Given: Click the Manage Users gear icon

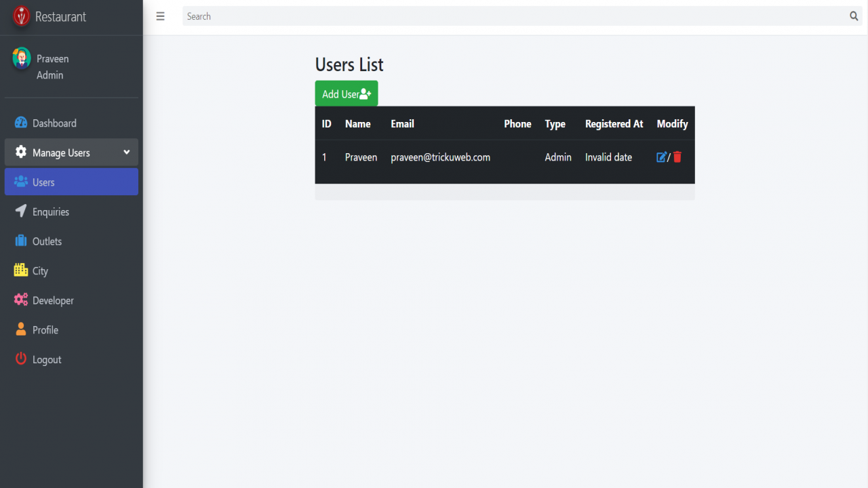Looking at the screenshot, I should pos(21,152).
